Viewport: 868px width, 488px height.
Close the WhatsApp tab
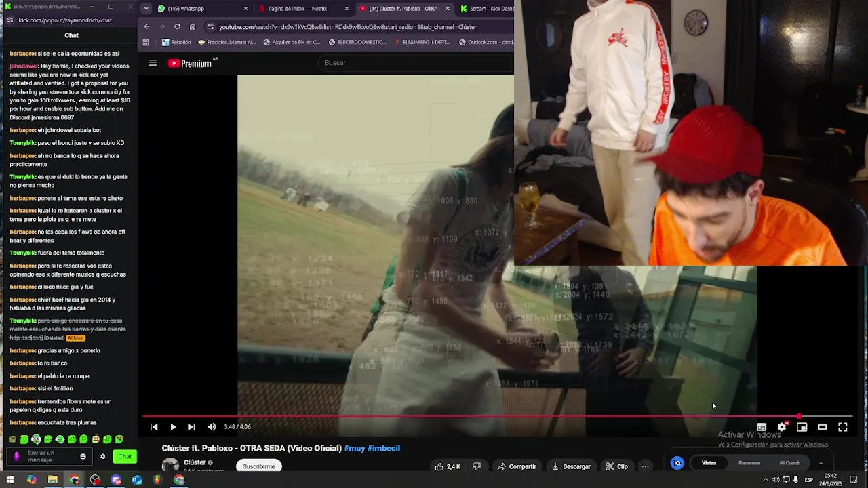pyautogui.click(x=245, y=9)
